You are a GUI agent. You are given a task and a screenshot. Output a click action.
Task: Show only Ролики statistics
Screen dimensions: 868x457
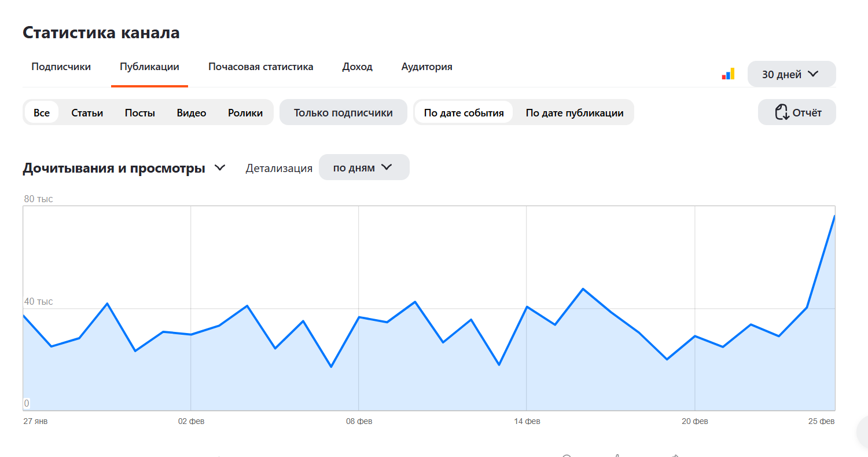pyautogui.click(x=245, y=112)
